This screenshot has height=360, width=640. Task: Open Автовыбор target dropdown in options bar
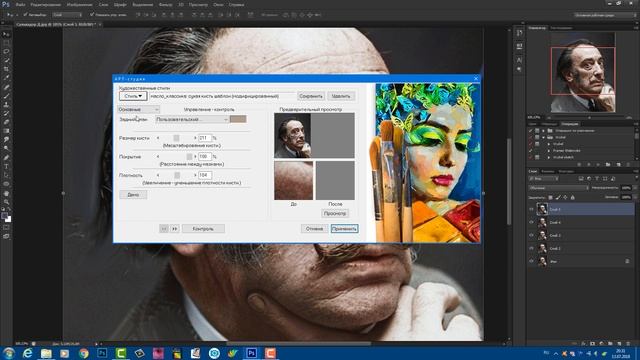pos(67,15)
